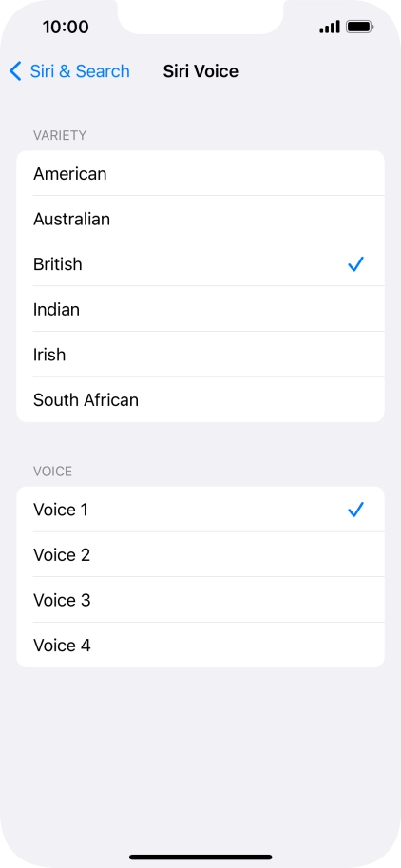The width and height of the screenshot is (401, 868).
Task: Select the Australian variety
Action: tap(200, 219)
